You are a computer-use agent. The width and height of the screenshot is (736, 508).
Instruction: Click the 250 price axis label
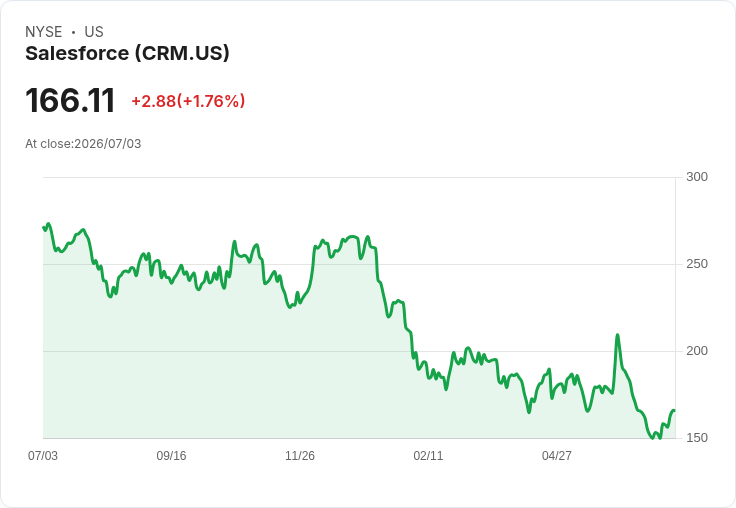[697, 264]
